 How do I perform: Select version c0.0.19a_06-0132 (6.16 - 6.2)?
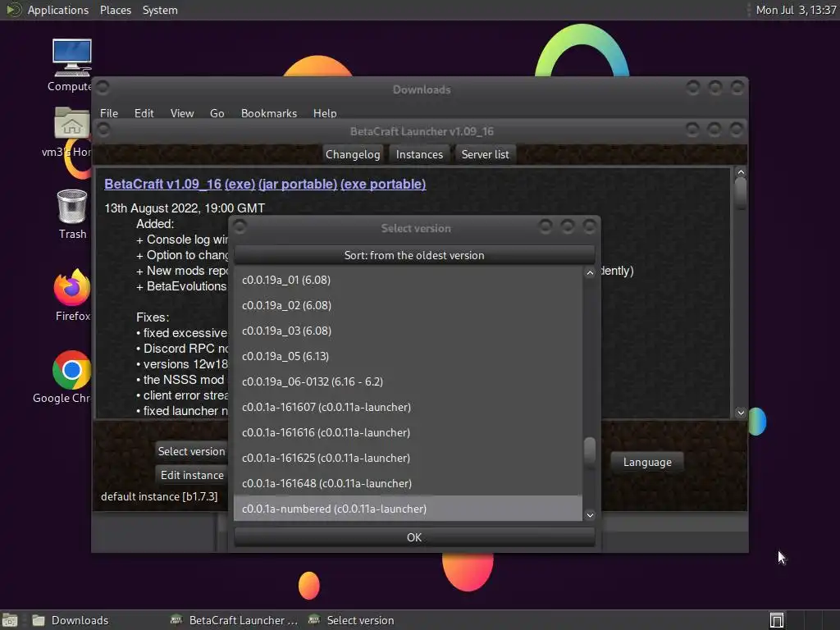[408, 382]
